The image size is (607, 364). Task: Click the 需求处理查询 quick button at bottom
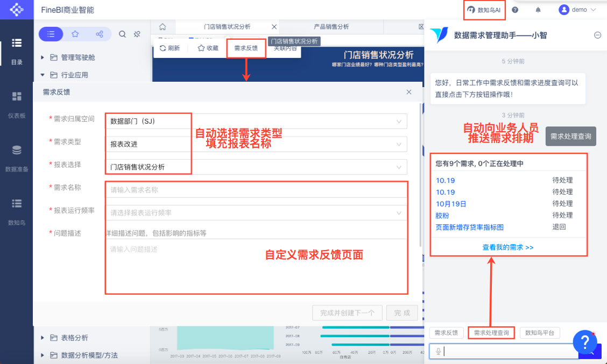point(491,333)
